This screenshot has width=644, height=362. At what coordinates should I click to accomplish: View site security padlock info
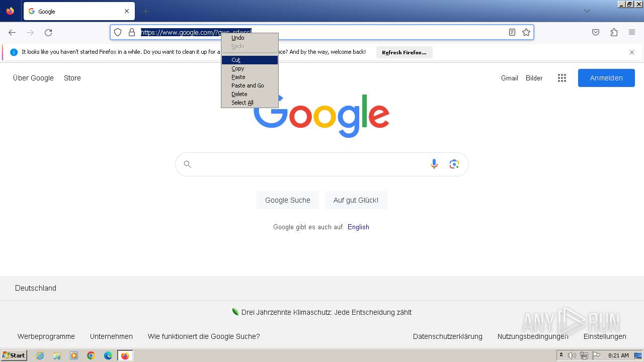132,32
